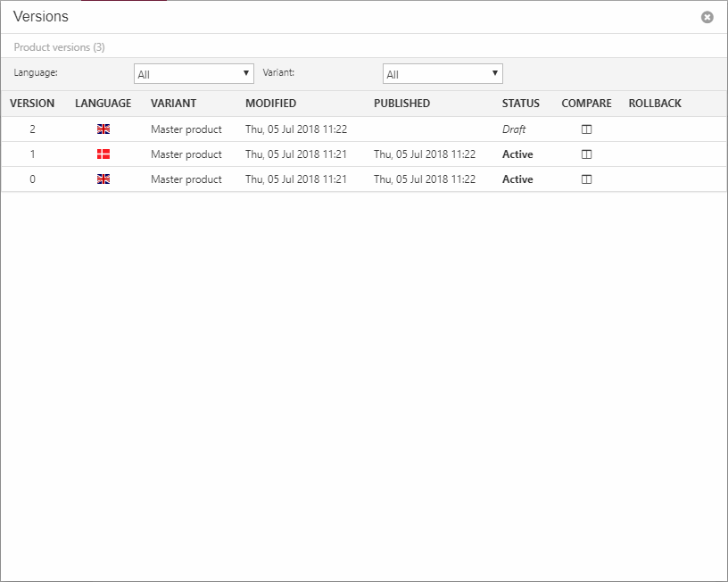Click the UK flag in version 2 row

(103, 129)
